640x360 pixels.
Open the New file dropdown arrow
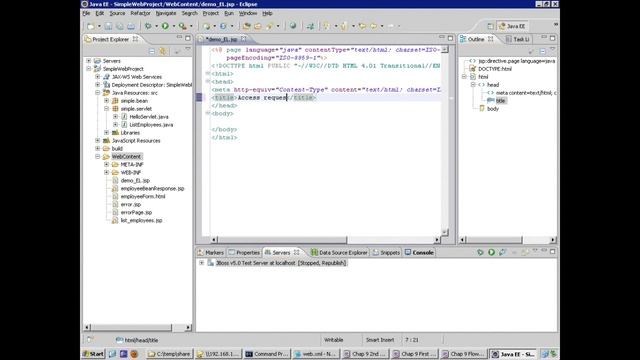99,26
